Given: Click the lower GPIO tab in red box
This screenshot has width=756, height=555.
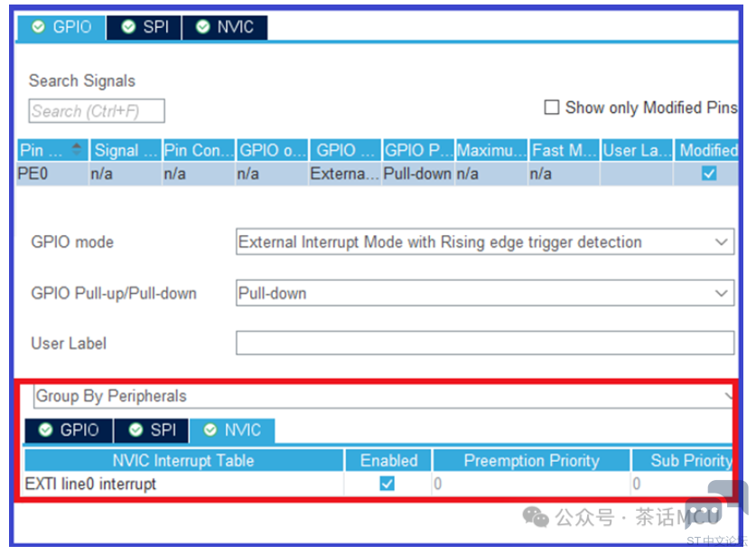Looking at the screenshot, I should (x=70, y=430).
